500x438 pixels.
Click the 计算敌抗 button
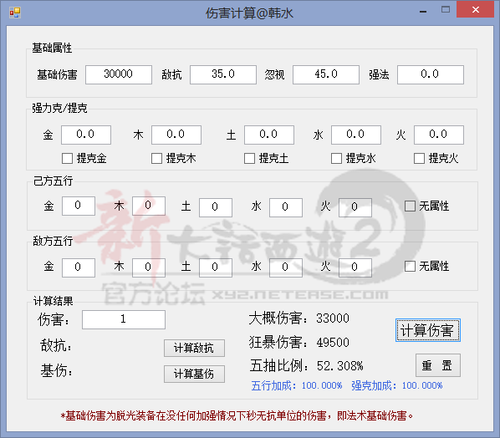click(x=194, y=348)
